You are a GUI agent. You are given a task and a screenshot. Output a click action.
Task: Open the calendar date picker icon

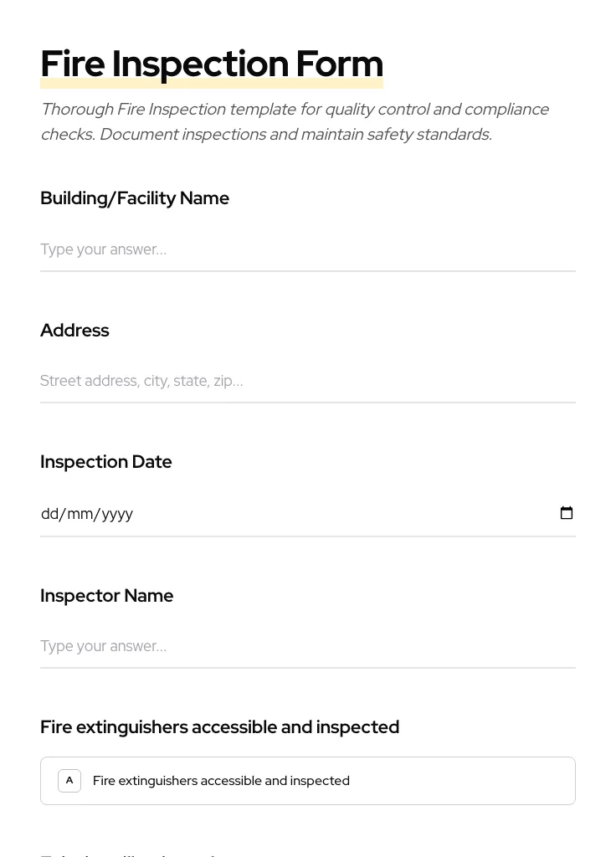[x=567, y=513]
